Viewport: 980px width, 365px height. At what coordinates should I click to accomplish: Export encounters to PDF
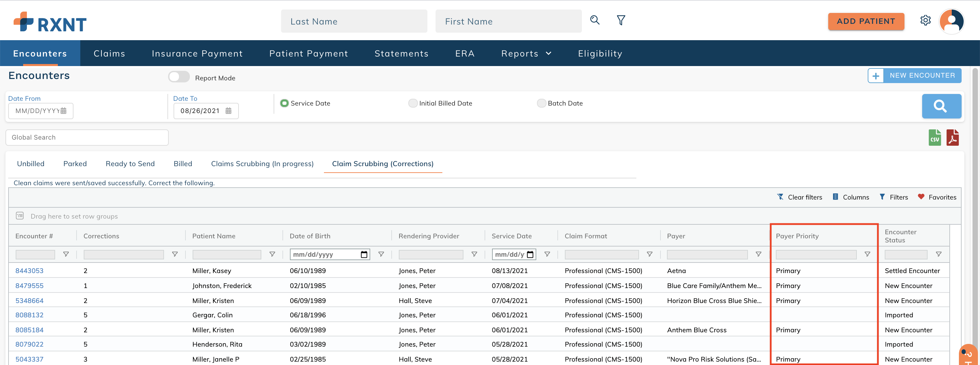pos(953,138)
